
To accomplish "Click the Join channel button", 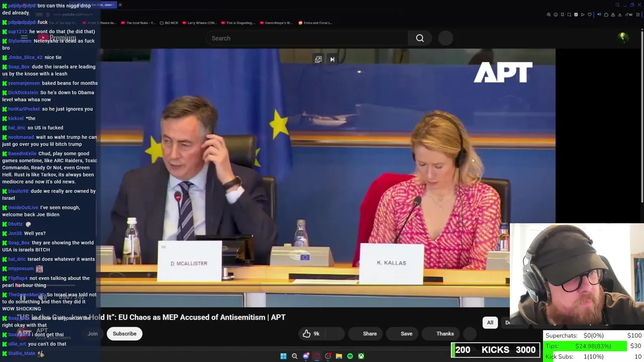I will tap(93, 333).
